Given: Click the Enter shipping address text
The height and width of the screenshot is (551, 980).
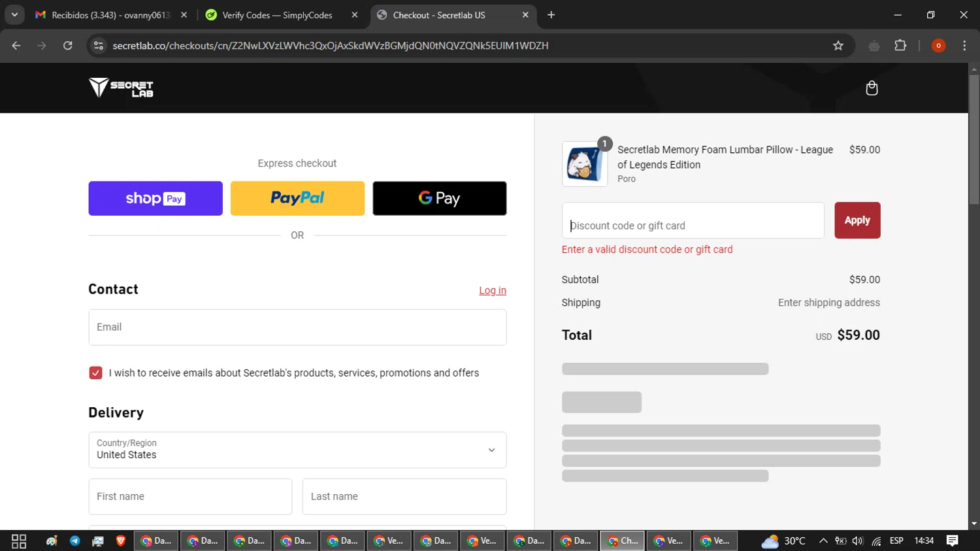Looking at the screenshot, I should click(x=828, y=303).
